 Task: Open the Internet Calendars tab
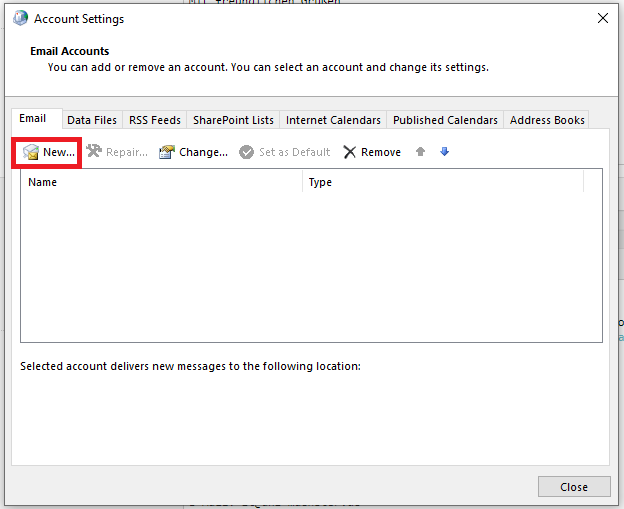333,120
